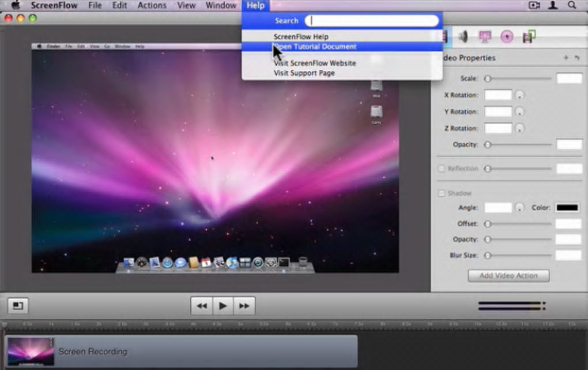
Task: Click the timeline ruler playhead at start
Action: pos(4,324)
